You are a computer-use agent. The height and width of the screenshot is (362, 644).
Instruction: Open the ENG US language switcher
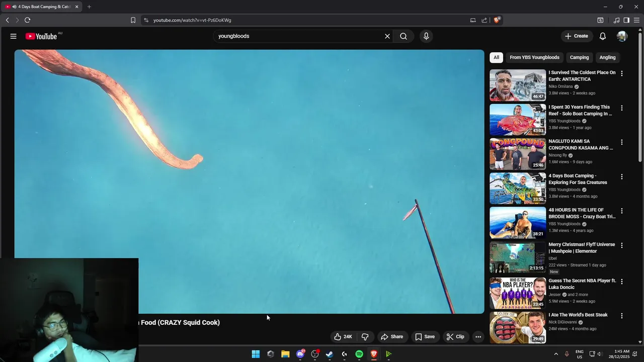tap(580, 354)
